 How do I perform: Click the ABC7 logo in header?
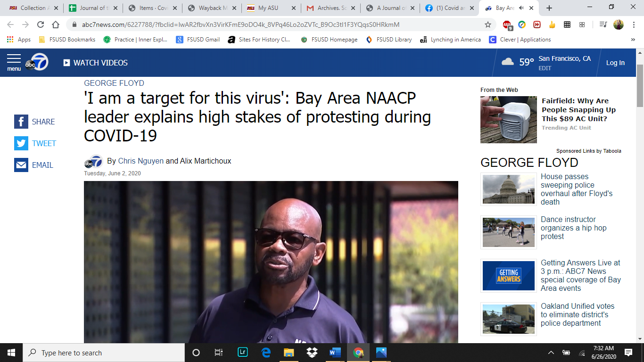click(x=37, y=62)
